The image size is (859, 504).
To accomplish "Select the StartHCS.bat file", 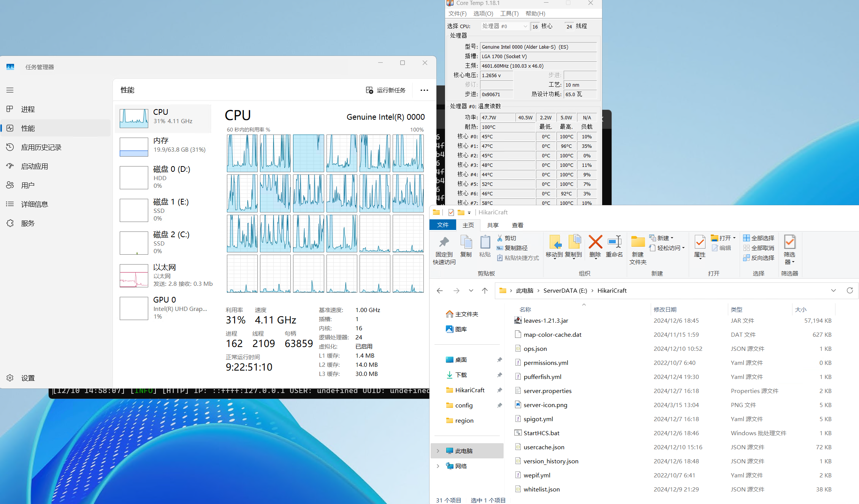I will [x=541, y=433].
